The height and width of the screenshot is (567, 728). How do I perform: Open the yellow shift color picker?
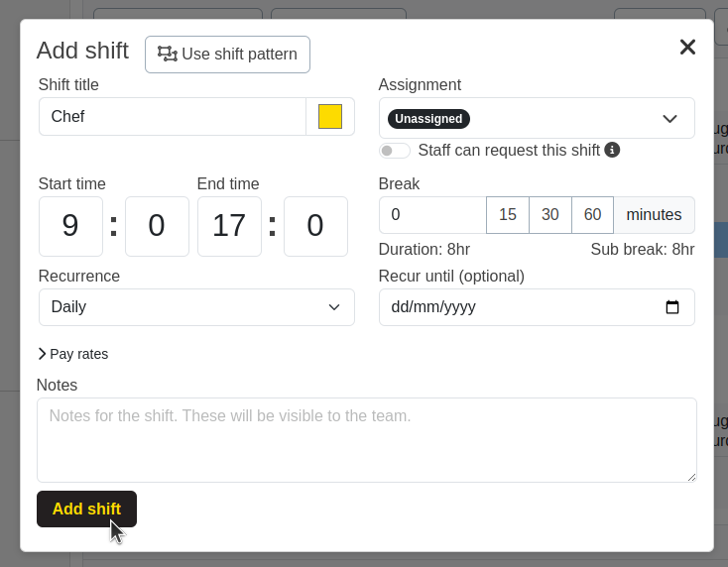(330, 117)
